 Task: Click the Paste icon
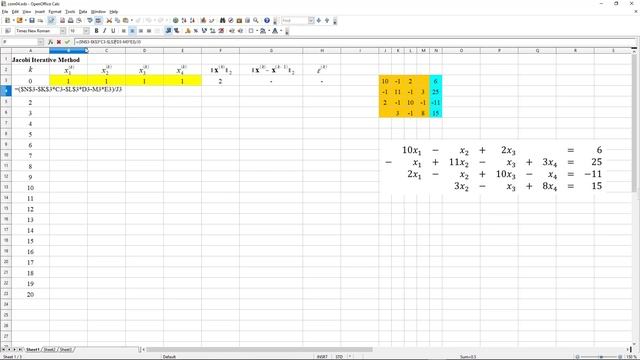tap(126, 20)
